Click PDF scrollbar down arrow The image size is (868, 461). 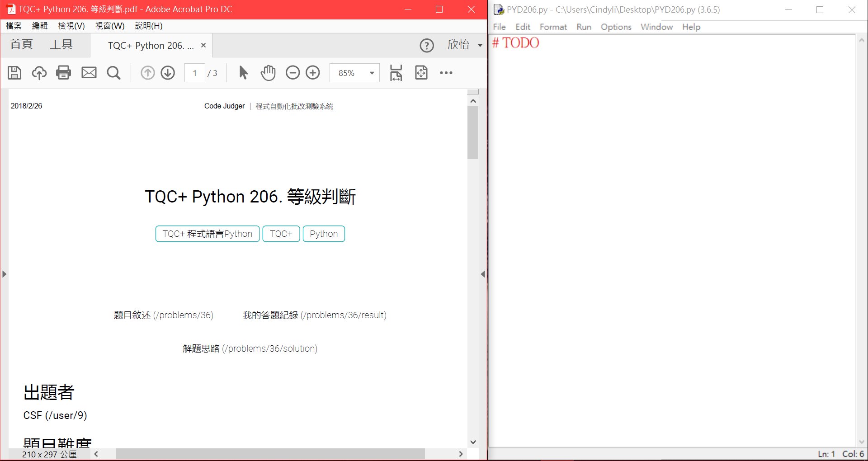click(x=473, y=442)
